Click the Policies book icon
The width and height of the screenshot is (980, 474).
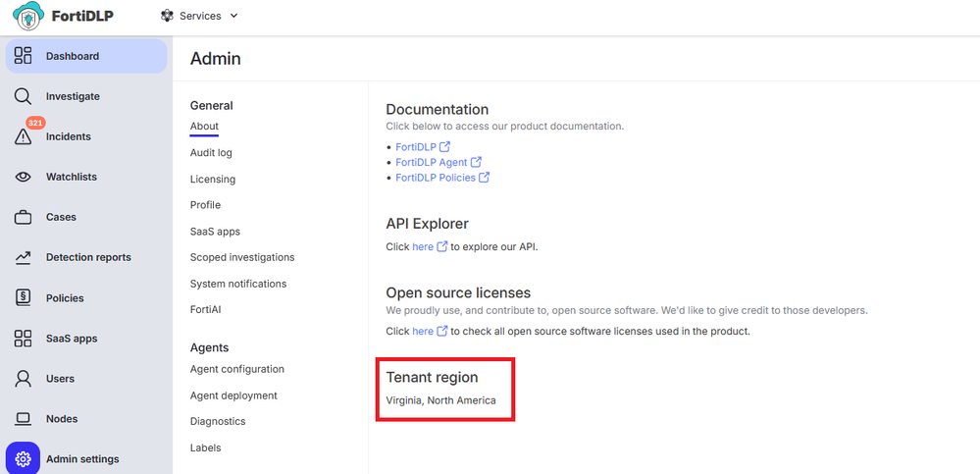click(x=23, y=298)
